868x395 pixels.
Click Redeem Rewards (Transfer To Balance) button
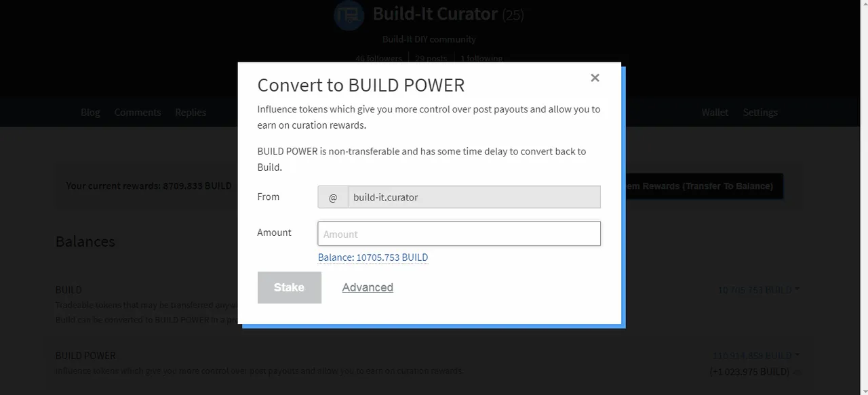[703, 186]
